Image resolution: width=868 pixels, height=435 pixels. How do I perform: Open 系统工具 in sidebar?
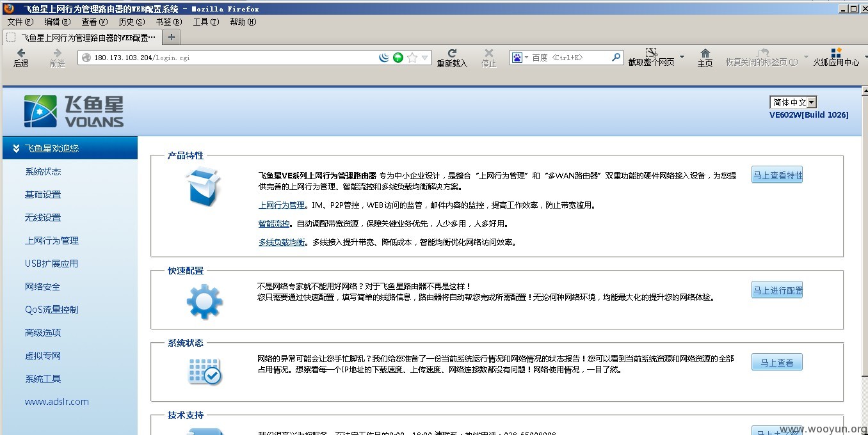(43, 379)
